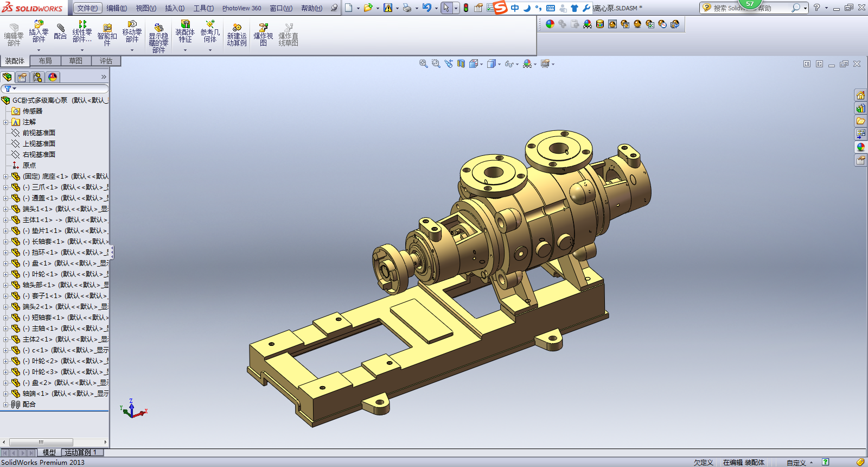Viewport: 868px width, 467px height.
Task: Click the SolidWorks help search field
Action: coord(750,8)
